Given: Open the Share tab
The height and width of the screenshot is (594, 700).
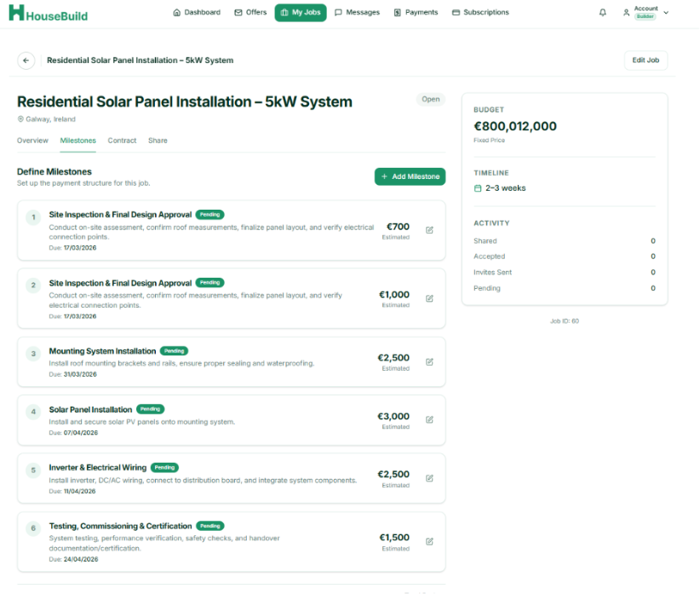Looking at the screenshot, I should point(158,141).
